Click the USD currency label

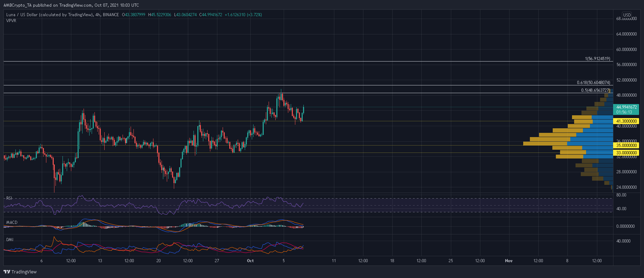(627, 15)
